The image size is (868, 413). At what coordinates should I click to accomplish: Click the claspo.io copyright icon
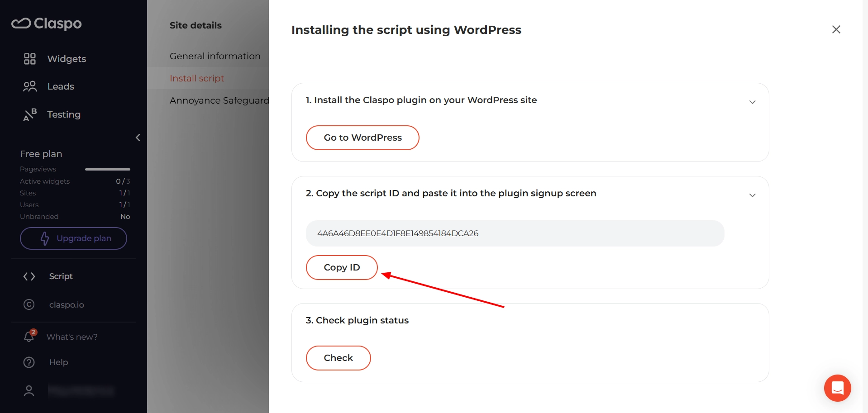(29, 304)
